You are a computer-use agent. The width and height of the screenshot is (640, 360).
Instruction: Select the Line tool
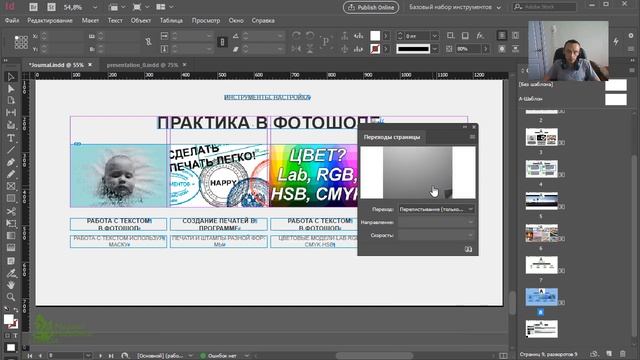pyautogui.click(x=11, y=150)
